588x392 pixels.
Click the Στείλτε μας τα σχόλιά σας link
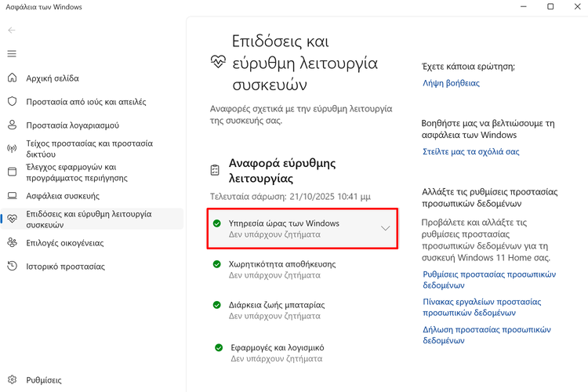pyautogui.click(x=470, y=152)
